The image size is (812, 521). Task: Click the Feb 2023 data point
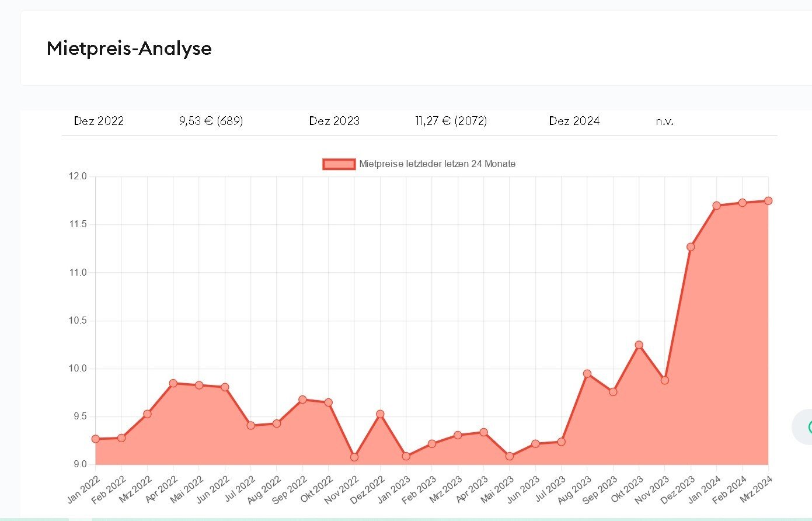pyautogui.click(x=432, y=444)
